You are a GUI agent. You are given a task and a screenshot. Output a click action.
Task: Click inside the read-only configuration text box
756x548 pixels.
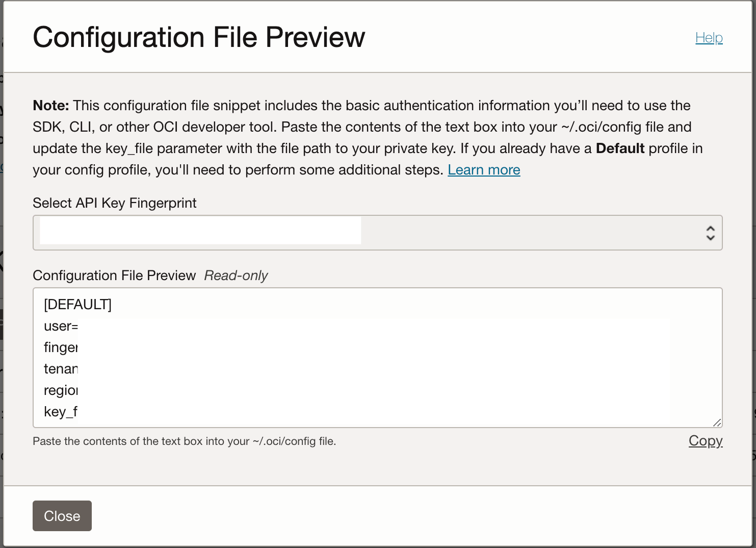[x=377, y=358]
